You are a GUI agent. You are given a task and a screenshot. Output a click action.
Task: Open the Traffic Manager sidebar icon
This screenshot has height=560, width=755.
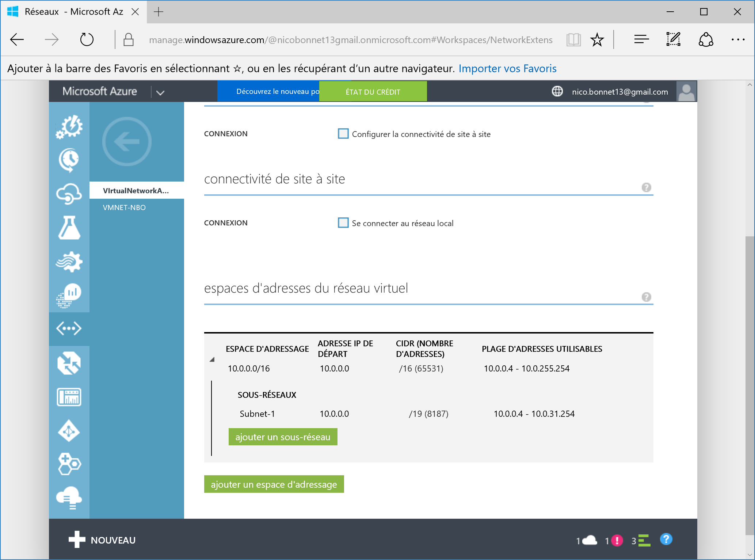pyautogui.click(x=69, y=363)
